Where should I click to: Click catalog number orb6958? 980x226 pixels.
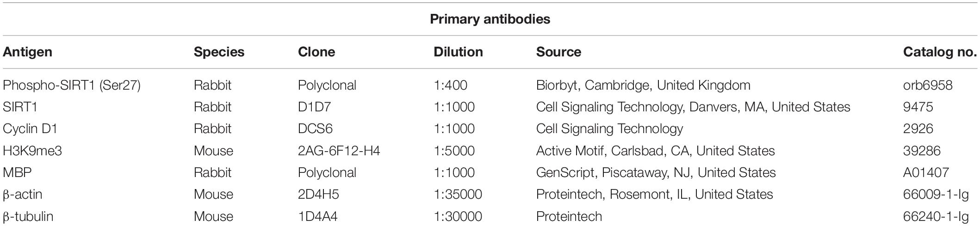click(x=928, y=85)
